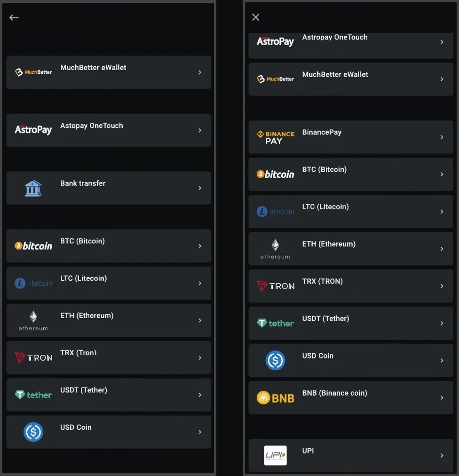This screenshot has width=459, height=476.
Task: Click the USD Coin icon in the Bank transfer panel
Action: pos(33,432)
